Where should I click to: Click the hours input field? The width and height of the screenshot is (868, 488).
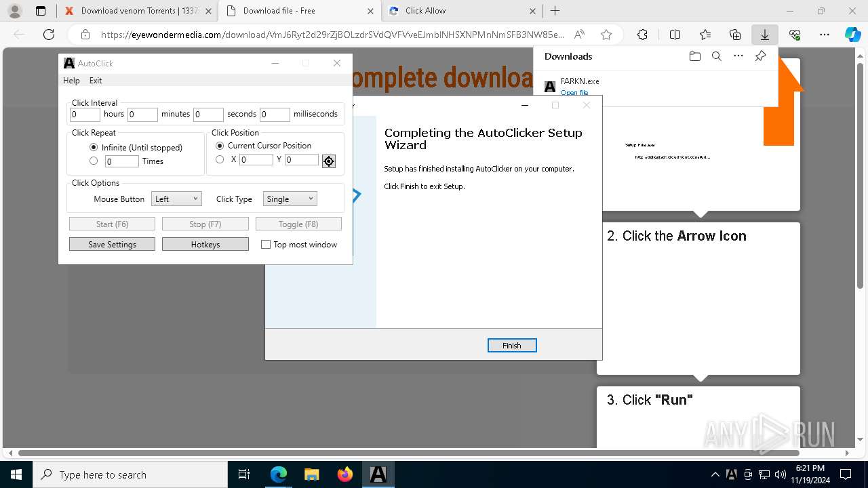tap(85, 115)
